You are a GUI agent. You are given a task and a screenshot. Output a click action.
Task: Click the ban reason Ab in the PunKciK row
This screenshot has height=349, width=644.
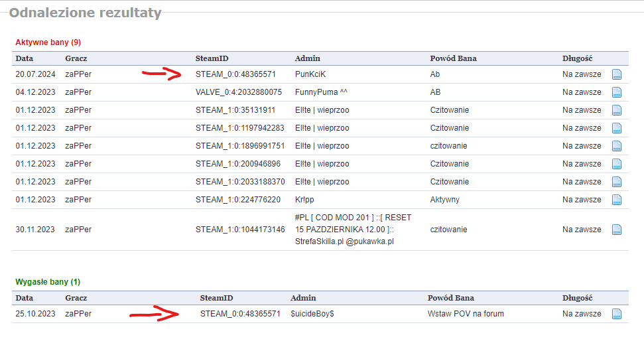coord(434,74)
